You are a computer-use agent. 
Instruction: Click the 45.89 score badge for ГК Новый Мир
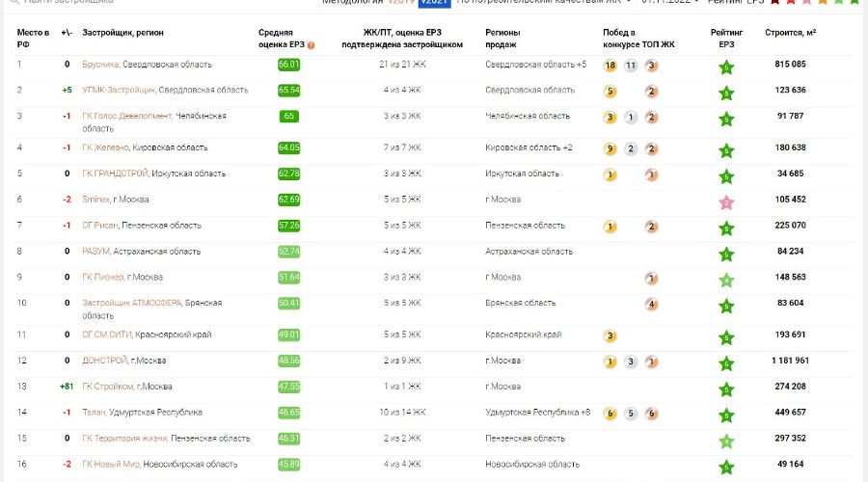pyautogui.click(x=288, y=464)
